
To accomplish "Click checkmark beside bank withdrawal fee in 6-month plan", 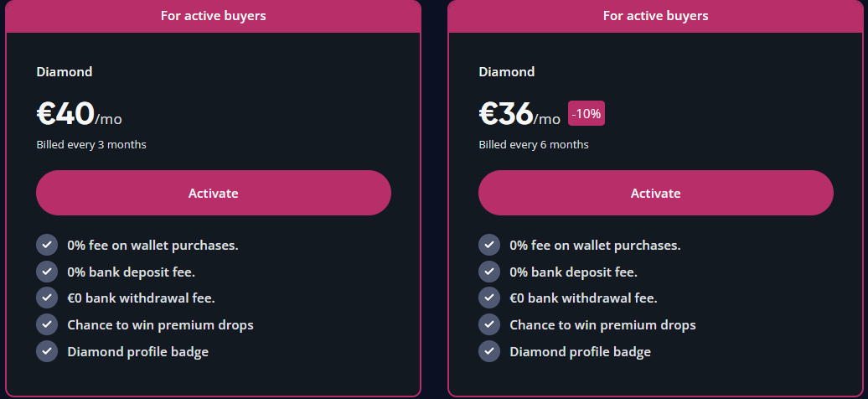I will point(489,298).
